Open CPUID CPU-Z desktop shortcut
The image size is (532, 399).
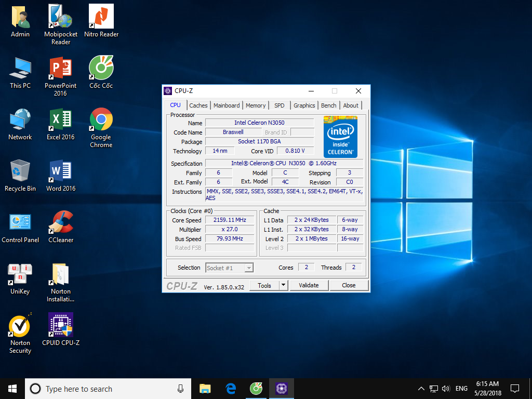[61, 330]
